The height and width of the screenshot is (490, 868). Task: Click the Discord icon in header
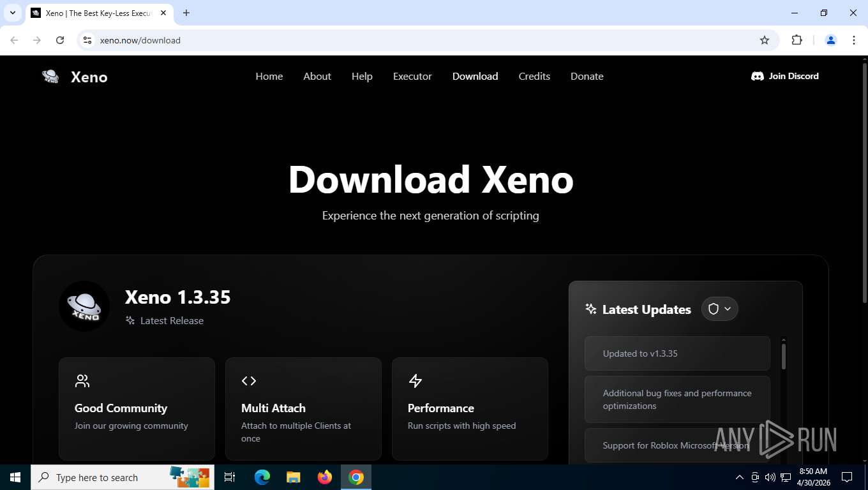pos(758,76)
